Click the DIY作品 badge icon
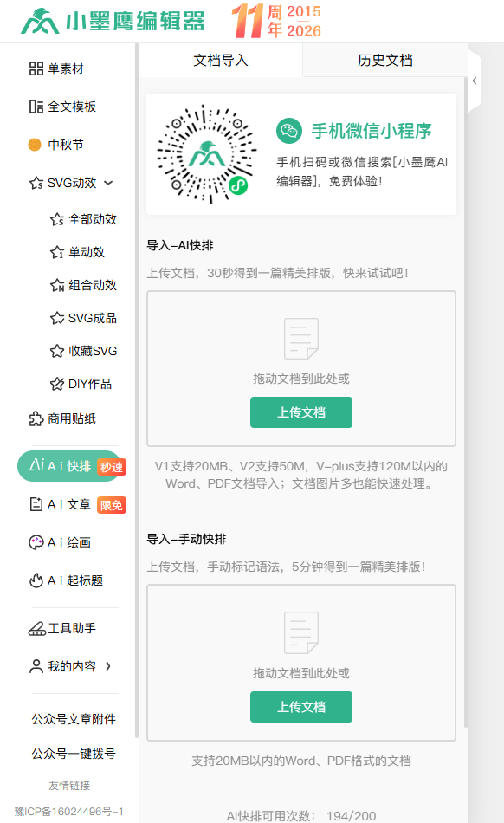The width and height of the screenshot is (504, 823). [57, 384]
